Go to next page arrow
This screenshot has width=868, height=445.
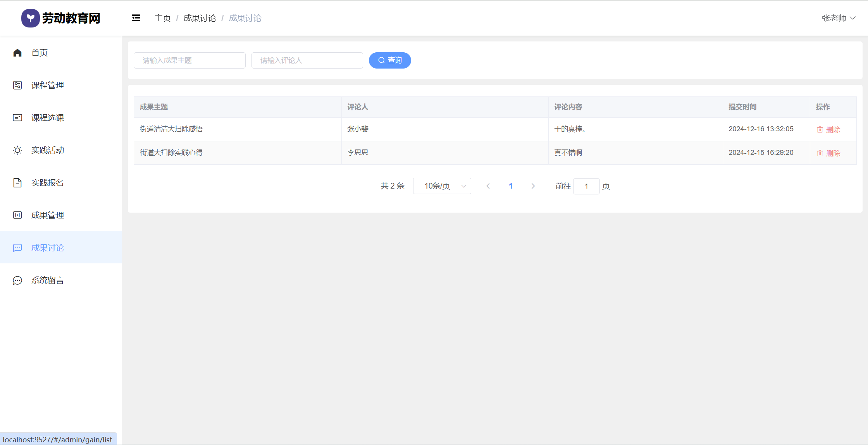pyautogui.click(x=533, y=186)
